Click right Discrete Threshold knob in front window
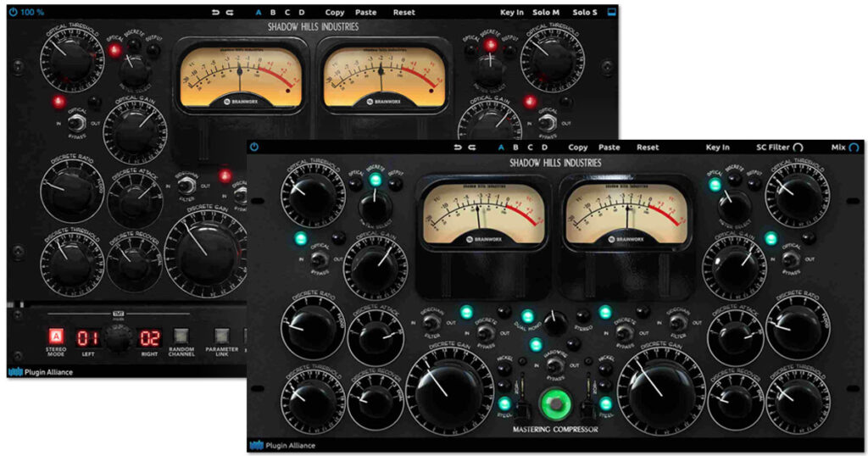 (798, 403)
